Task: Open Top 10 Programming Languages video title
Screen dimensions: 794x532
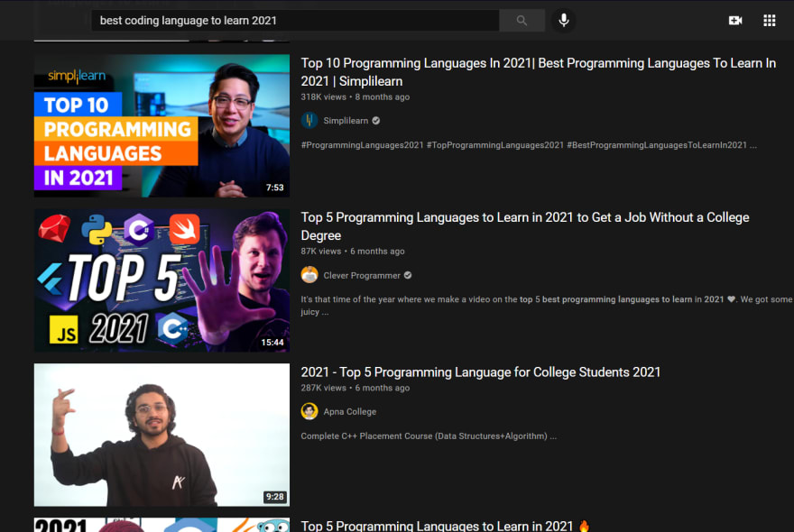Action: [538, 72]
